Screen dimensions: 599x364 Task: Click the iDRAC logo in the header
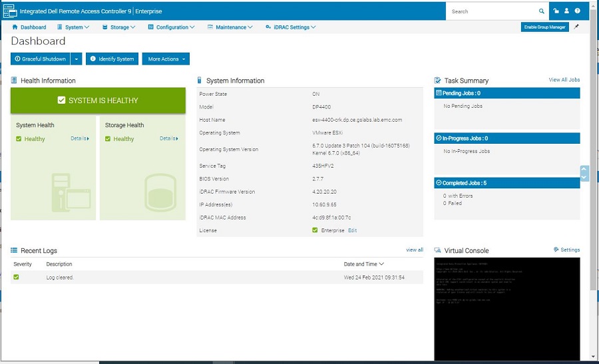click(10, 11)
